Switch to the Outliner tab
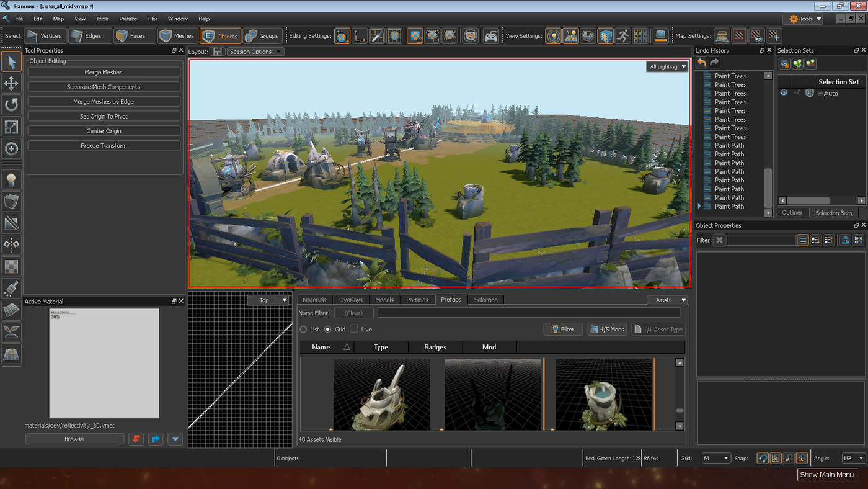Image resolution: width=868 pixels, height=489 pixels. [x=792, y=213]
